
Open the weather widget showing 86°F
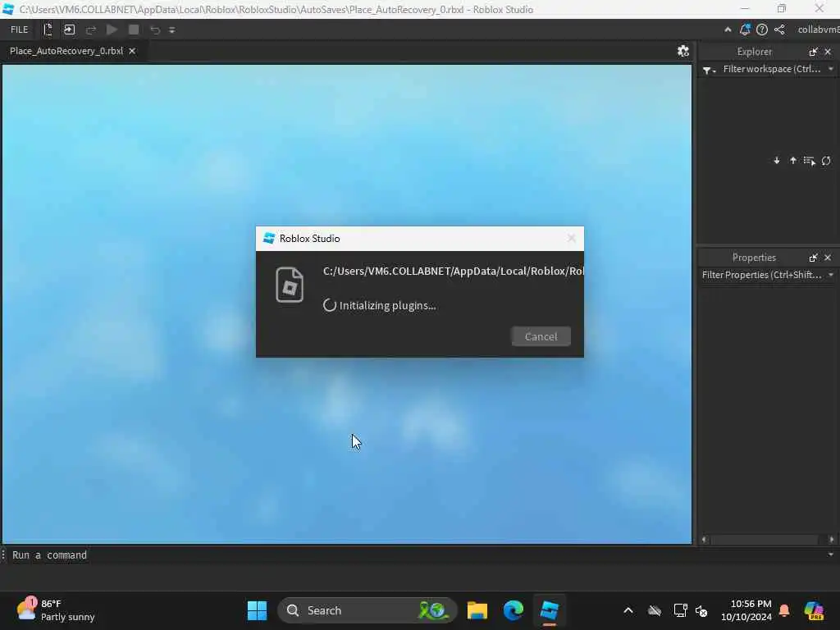point(55,610)
